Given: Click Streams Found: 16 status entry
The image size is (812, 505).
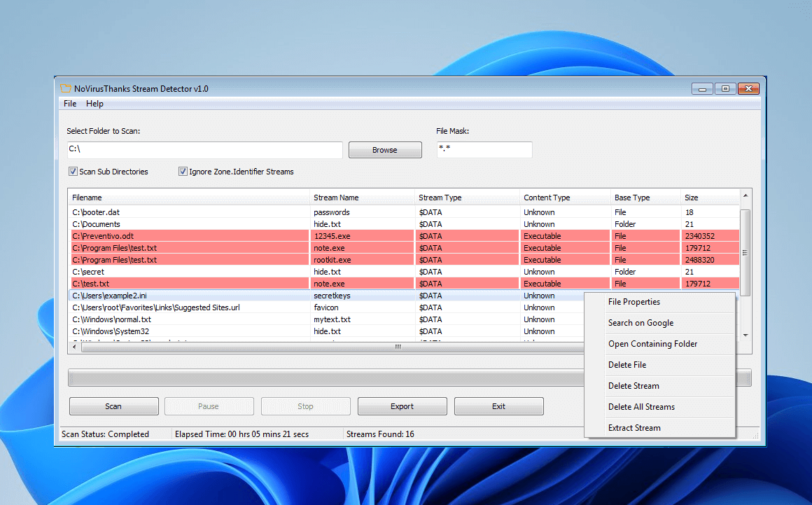Looking at the screenshot, I should coord(380,434).
